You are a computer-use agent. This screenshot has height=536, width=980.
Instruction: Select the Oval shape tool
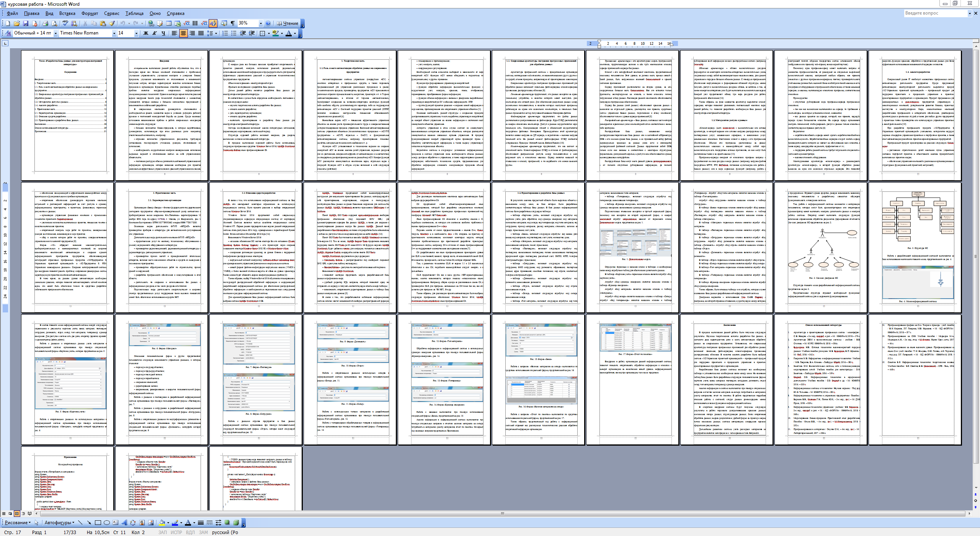(x=107, y=523)
